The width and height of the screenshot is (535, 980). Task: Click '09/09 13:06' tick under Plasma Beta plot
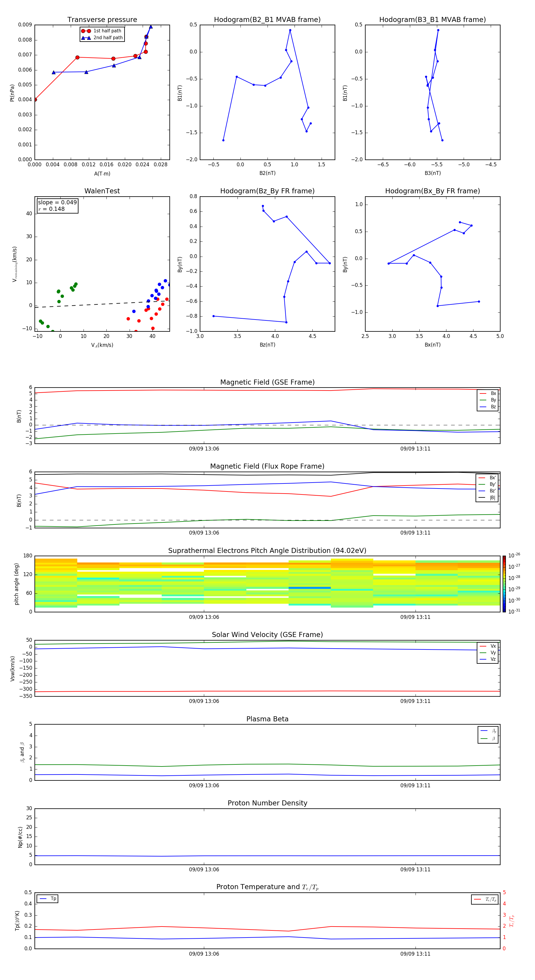coord(204,785)
